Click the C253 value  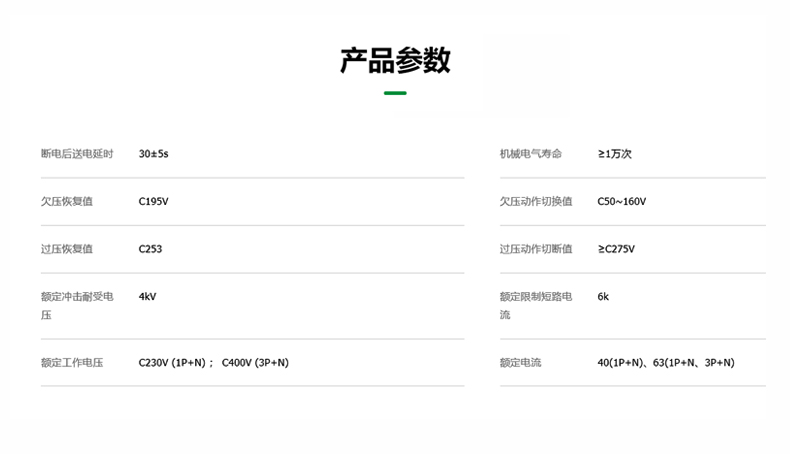(x=150, y=249)
